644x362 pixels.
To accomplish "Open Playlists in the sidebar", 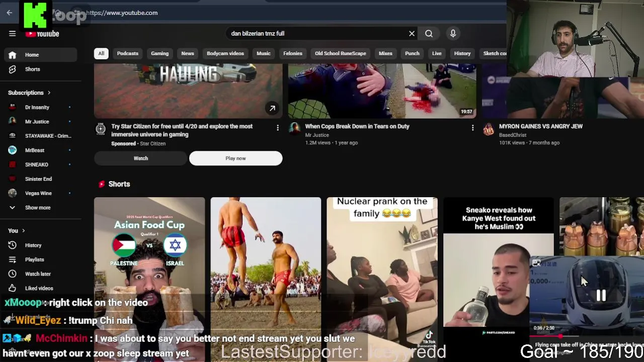I will click(x=40, y=259).
